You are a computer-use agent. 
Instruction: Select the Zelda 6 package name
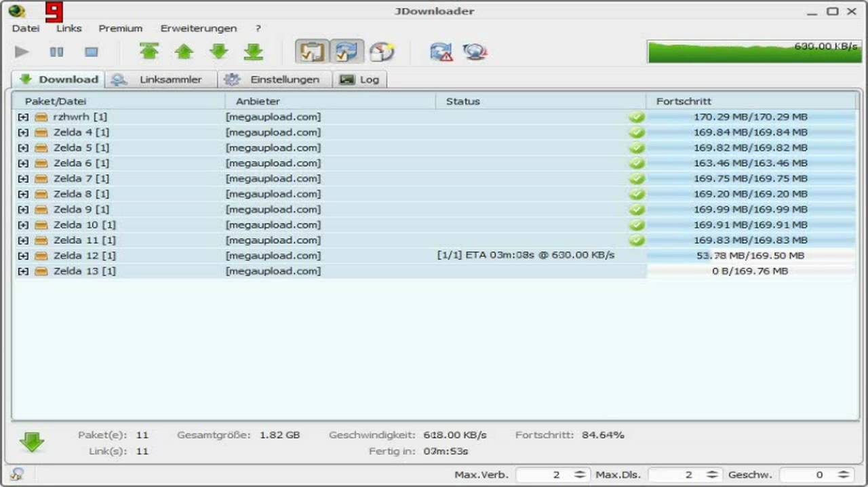point(81,163)
